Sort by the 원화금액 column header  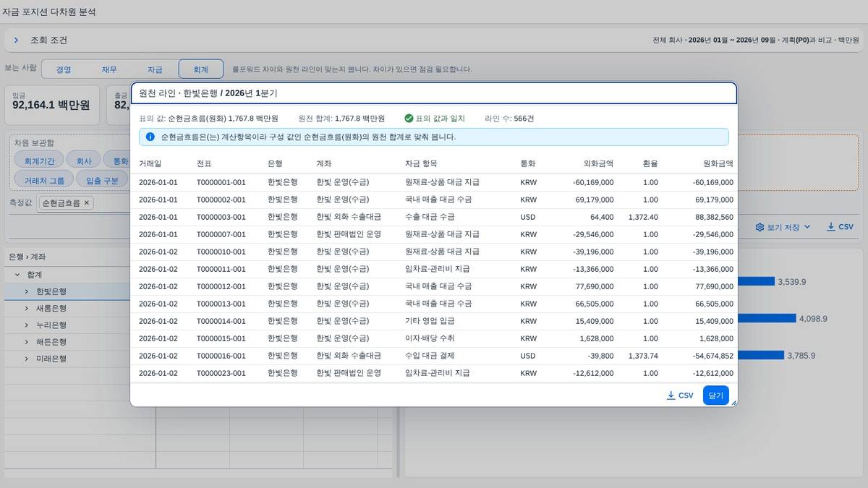click(718, 164)
